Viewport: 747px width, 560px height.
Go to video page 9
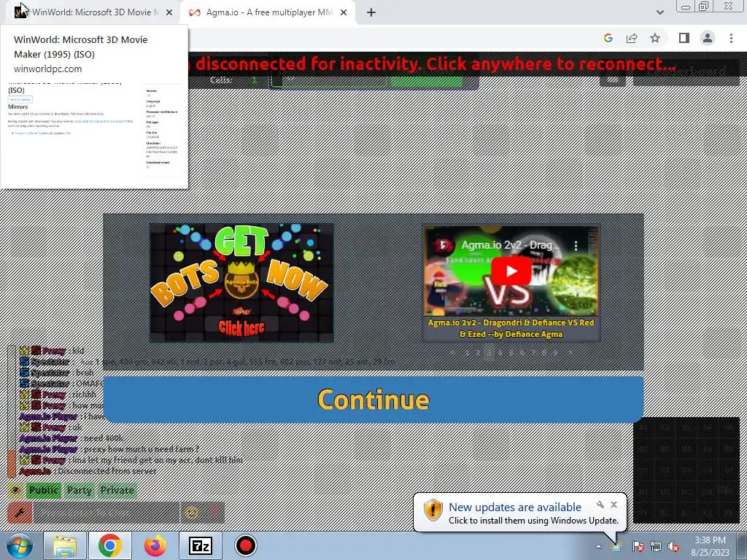[555, 353]
